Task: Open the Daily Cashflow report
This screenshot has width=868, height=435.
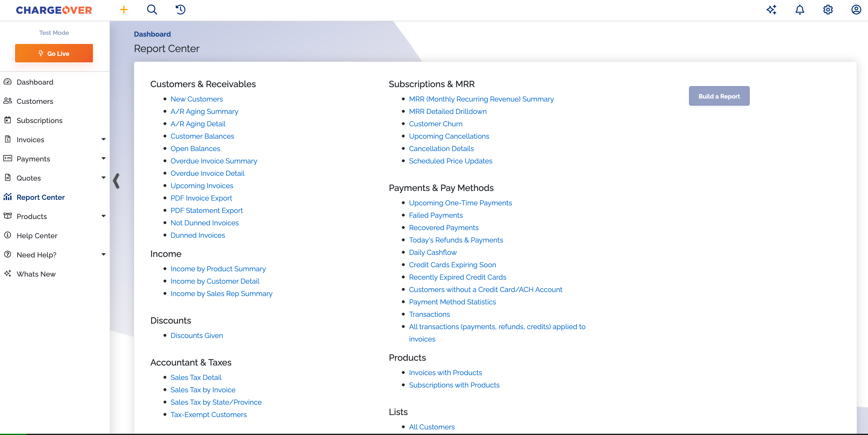Action: (x=433, y=253)
